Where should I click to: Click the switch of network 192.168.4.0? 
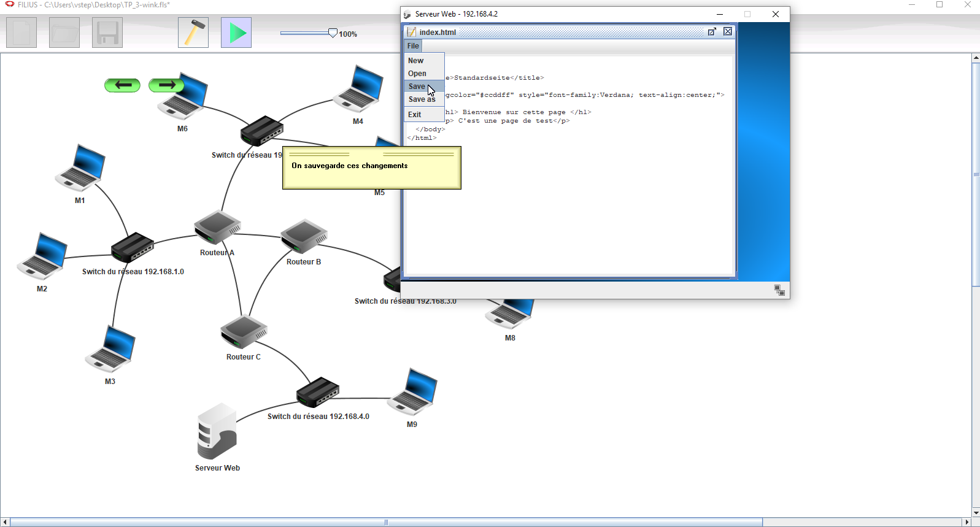point(318,393)
